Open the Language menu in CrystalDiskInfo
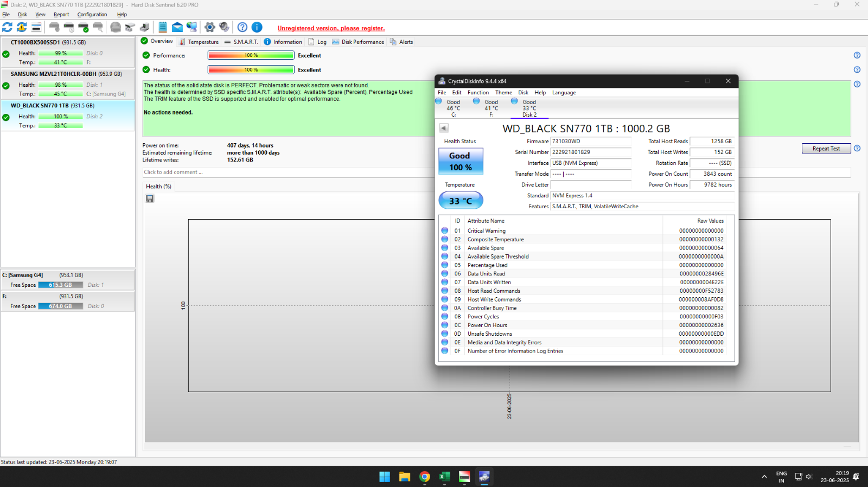The width and height of the screenshot is (868, 487). (564, 93)
